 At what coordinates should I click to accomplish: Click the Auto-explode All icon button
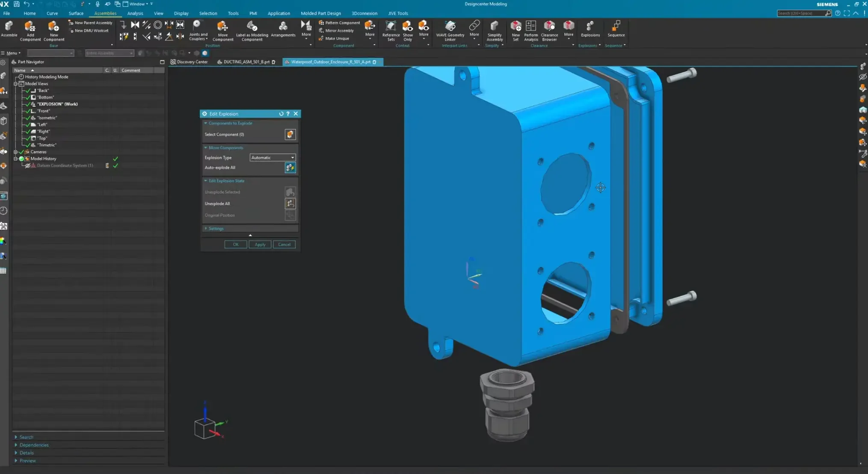tap(290, 168)
